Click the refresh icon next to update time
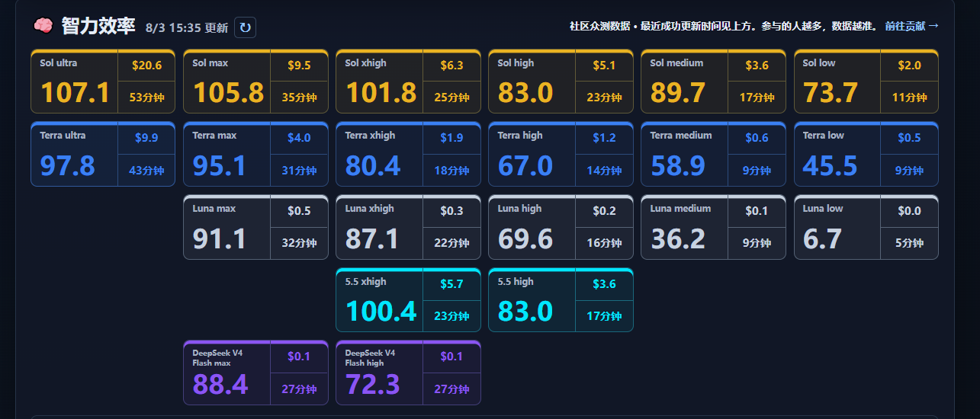Screen dimensions: 980x419 (245, 27)
